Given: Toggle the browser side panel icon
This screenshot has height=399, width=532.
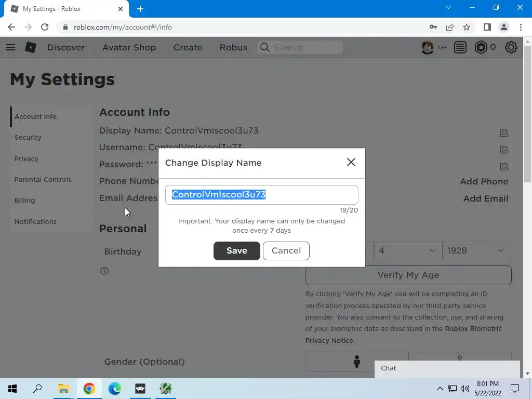Looking at the screenshot, I should (487, 27).
